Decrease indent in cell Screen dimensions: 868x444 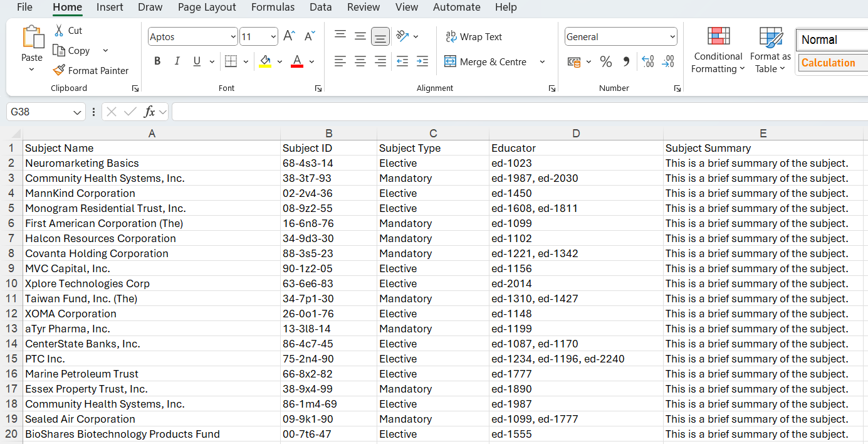coord(402,61)
